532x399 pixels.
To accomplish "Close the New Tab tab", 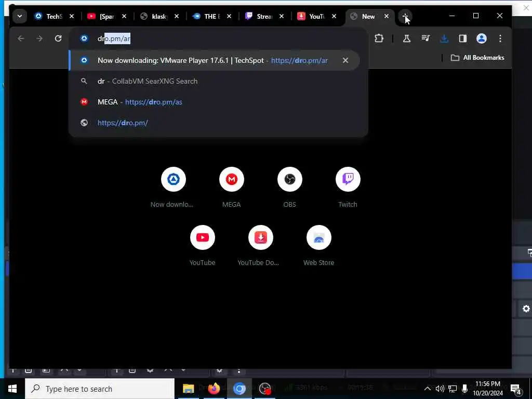I will tap(387, 16).
